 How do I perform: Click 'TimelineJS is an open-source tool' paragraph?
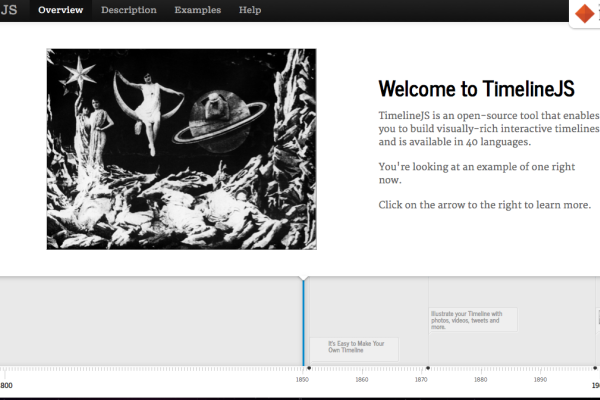(x=489, y=129)
